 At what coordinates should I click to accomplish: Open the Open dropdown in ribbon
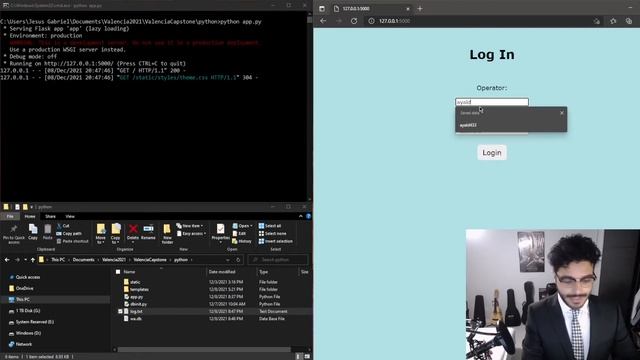point(242,226)
